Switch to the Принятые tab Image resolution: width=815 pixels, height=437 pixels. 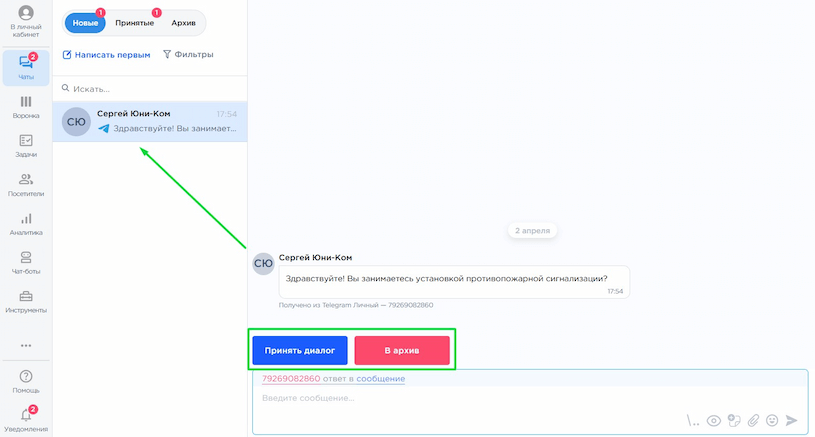pos(133,23)
